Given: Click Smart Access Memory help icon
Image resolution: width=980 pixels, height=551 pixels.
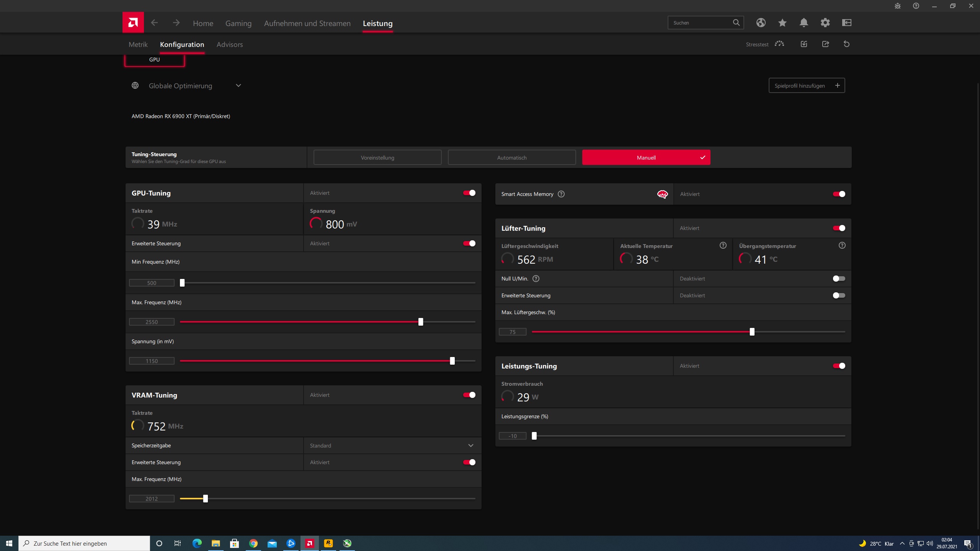Looking at the screenshot, I should (561, 194).
